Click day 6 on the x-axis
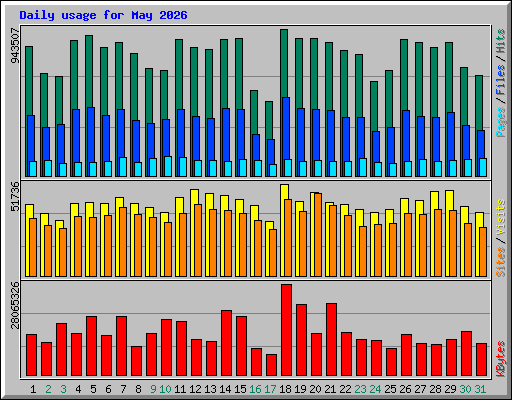Image resolution: width=512 pixels, height=400 pixels. (x=108, y=389)
